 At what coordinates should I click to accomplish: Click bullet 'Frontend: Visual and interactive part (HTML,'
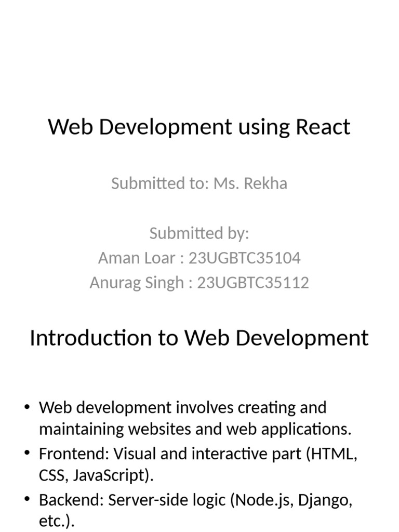[198, 454]
